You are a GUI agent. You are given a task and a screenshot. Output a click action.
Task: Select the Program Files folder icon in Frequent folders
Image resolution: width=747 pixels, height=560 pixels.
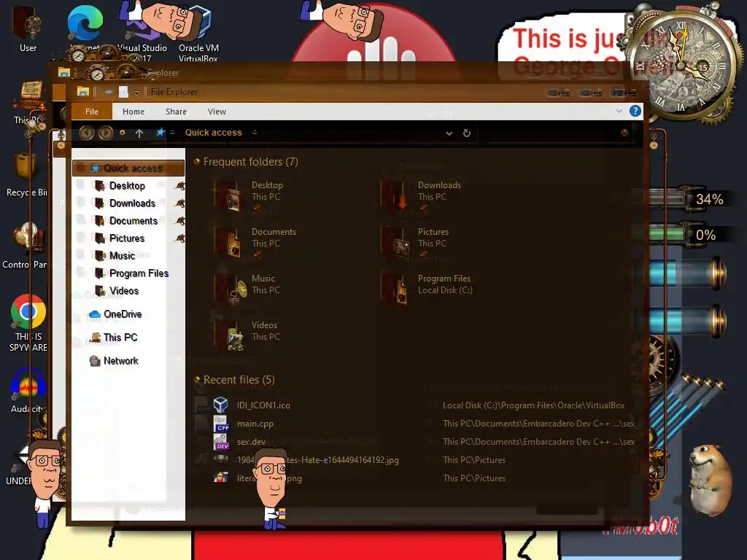click(394, 289)
